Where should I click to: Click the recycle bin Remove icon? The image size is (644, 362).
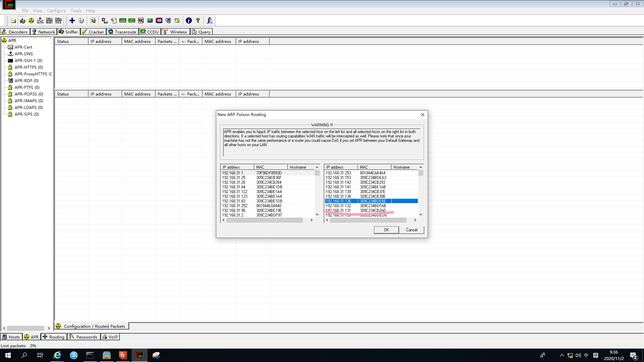[81, 20]
